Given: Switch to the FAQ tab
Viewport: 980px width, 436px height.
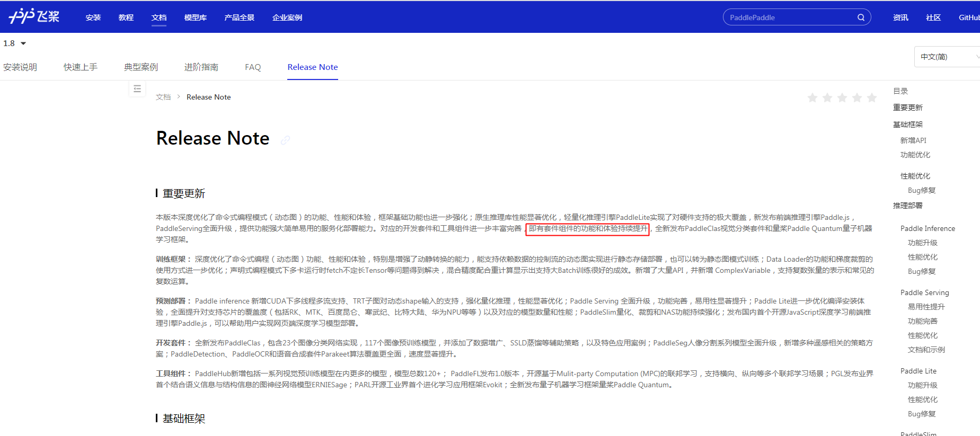Looking at the screenshot, I should coord(253,67).
